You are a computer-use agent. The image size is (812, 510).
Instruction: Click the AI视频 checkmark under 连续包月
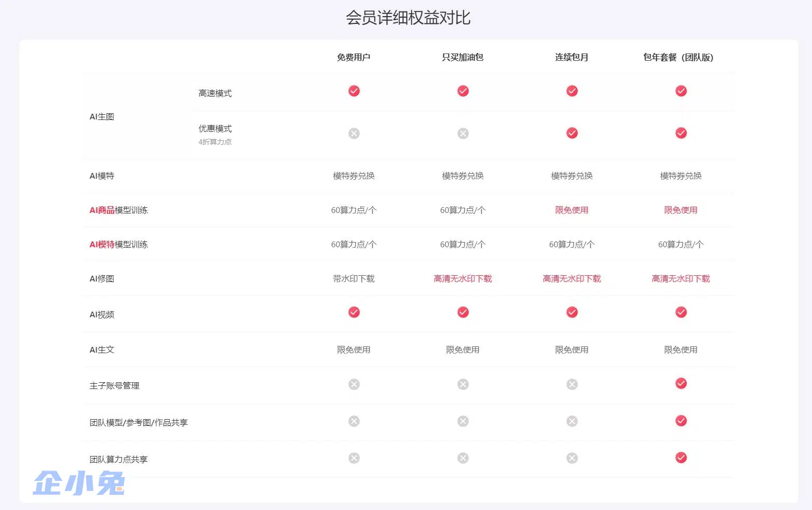coord(572,312)
